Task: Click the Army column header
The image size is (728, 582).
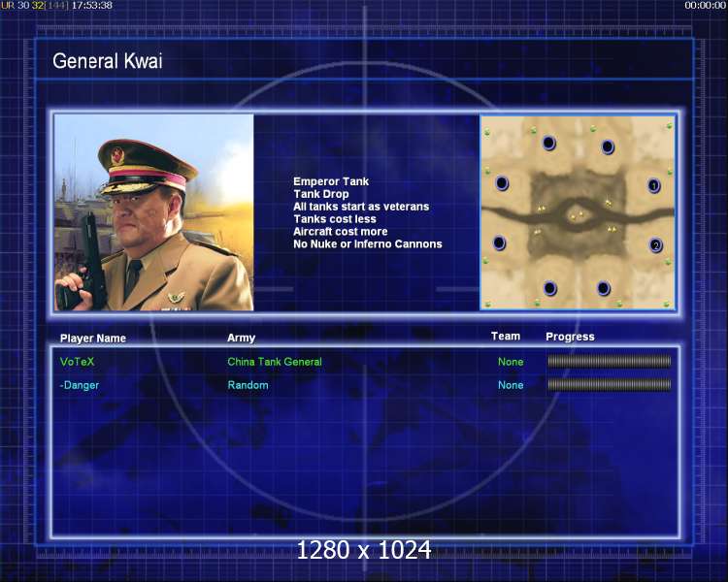Action: click(x=241, y=338)
